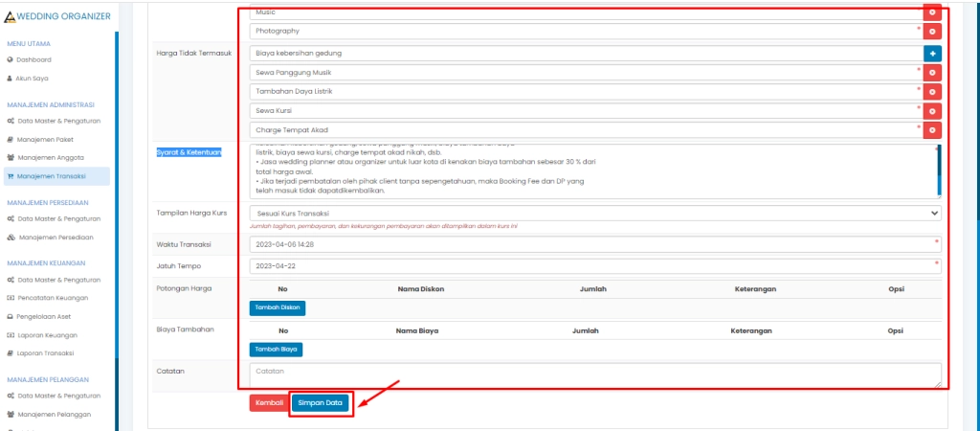Open Dashboard from the sidebar

(34, 59)
